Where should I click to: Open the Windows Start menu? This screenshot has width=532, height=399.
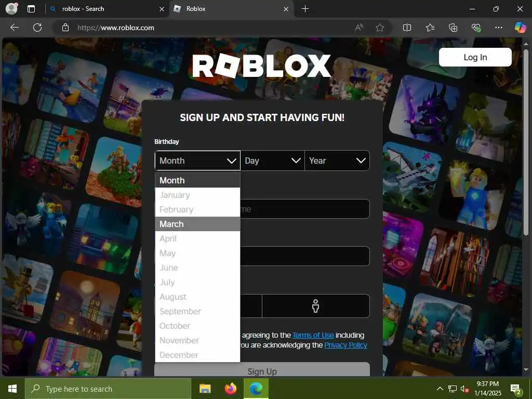12,389
